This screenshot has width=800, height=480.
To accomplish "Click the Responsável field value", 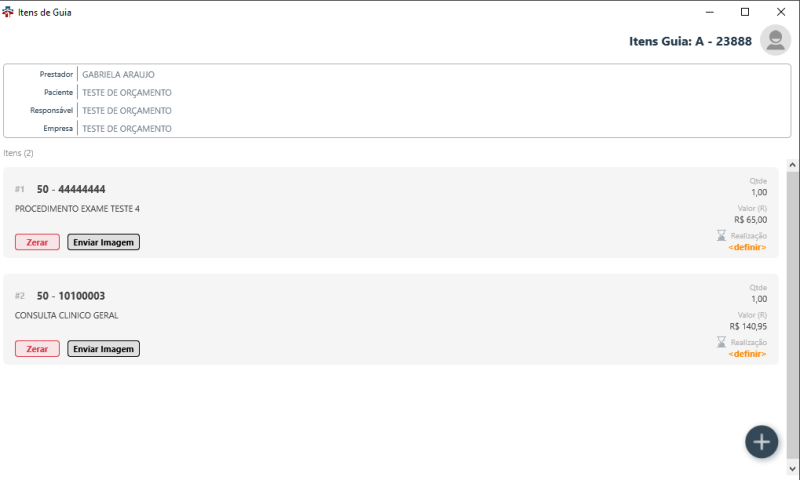I will [127, 111].
